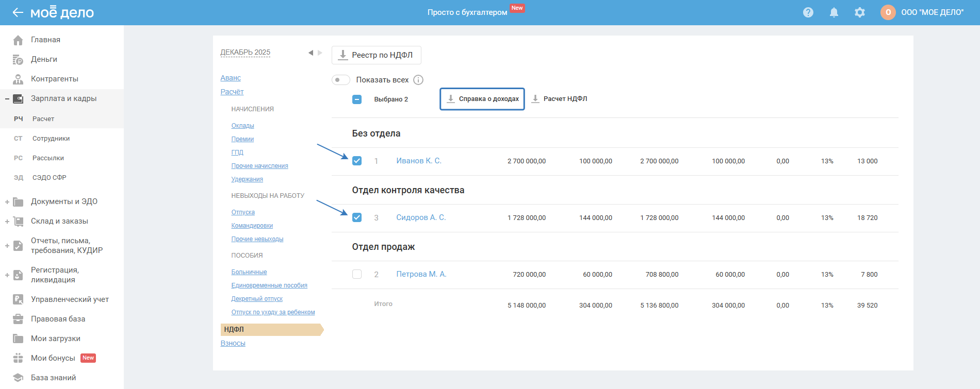Download Реестр по НДФЛ

click(377, 55)
